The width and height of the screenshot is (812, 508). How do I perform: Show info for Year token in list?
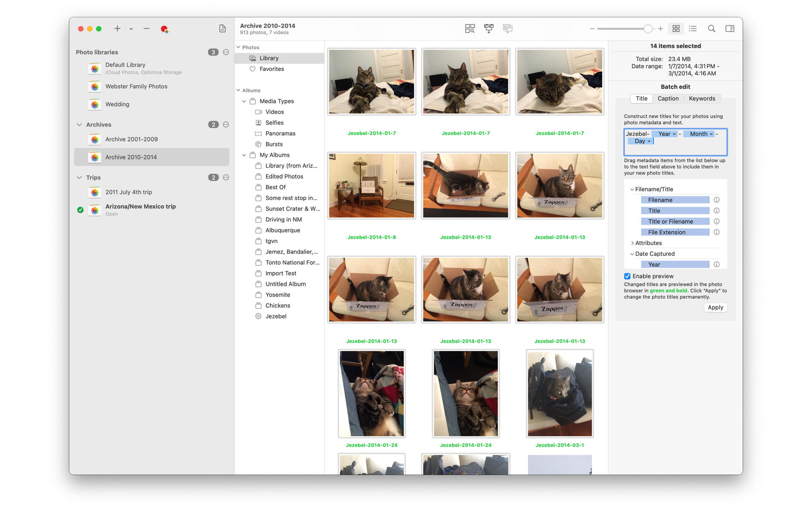pos(716,264)
